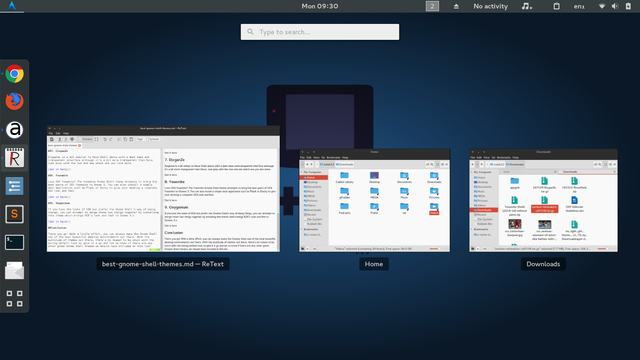This screenshot has height=360, width=640.
Task: Open the music note media indicator
Action: click(x=527, y=6)
